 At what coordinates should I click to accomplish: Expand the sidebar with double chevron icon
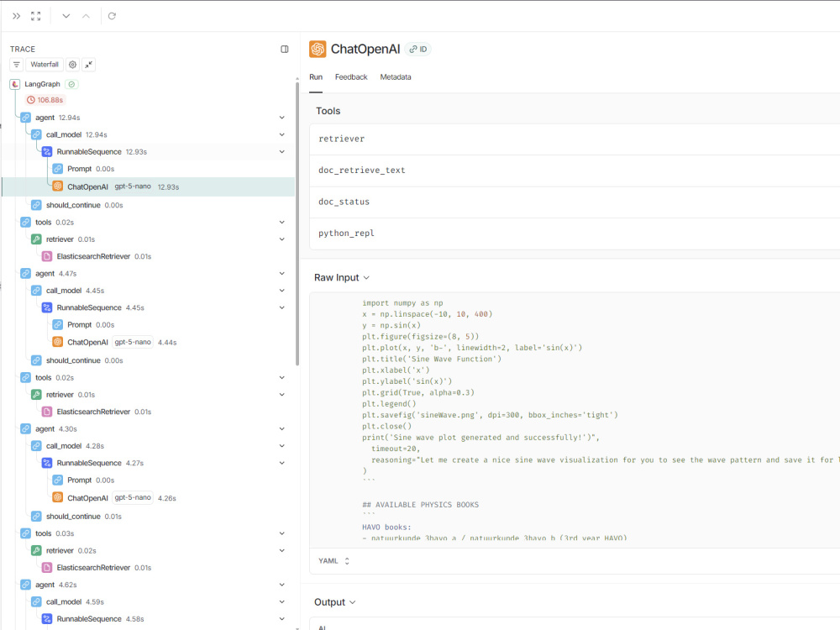(x=17, y=16)
